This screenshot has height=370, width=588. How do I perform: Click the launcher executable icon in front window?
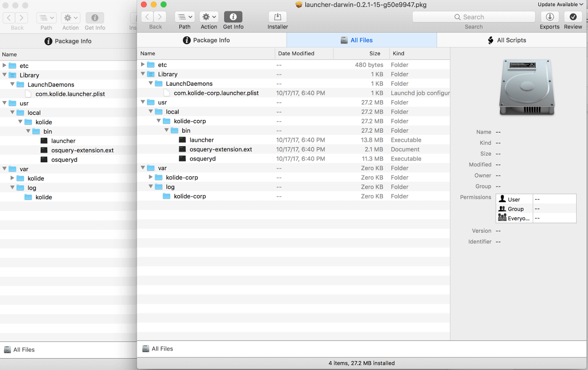[182, 140]
